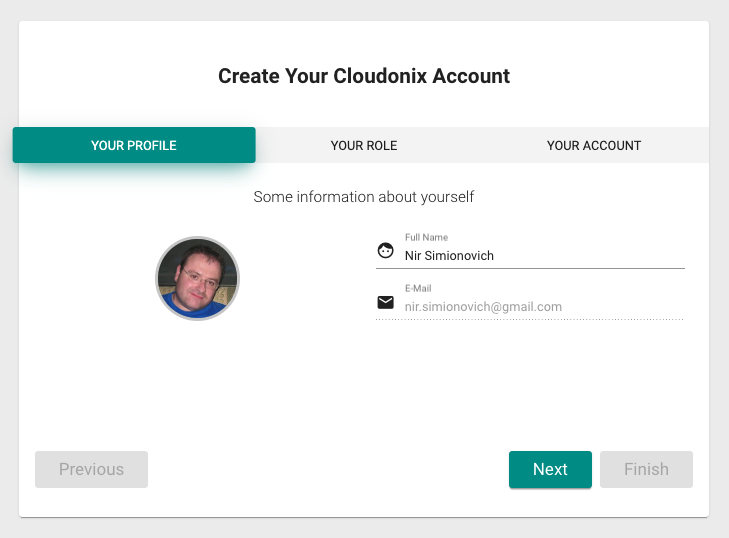Click the greyed-out Finish button
The width and height of the screenshot is (729, 538).
646,469
